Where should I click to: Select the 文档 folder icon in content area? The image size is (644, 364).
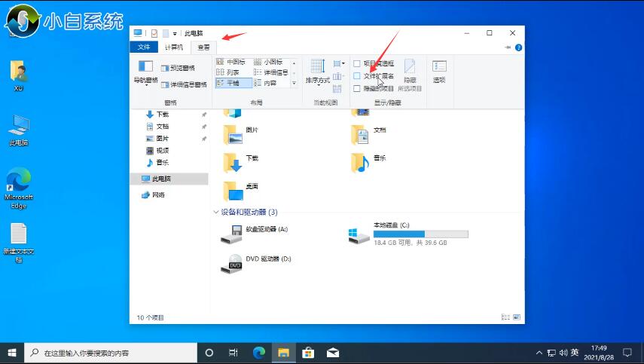(x=361, y=135)
